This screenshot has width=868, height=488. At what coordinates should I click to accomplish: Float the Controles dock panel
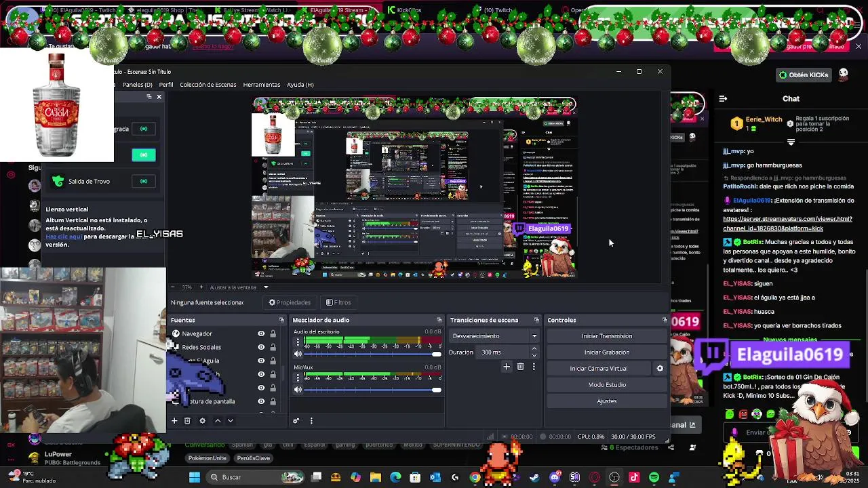(x=665, y=320)
